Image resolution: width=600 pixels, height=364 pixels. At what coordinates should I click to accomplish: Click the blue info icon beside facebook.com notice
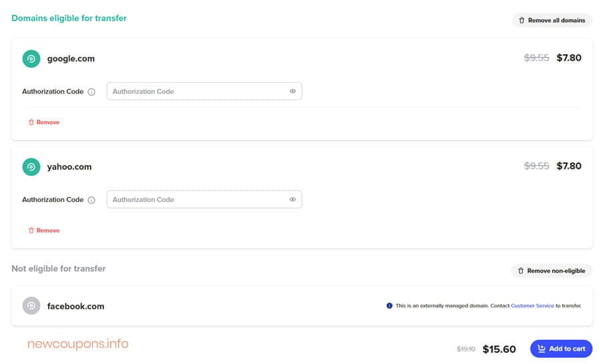389,306
